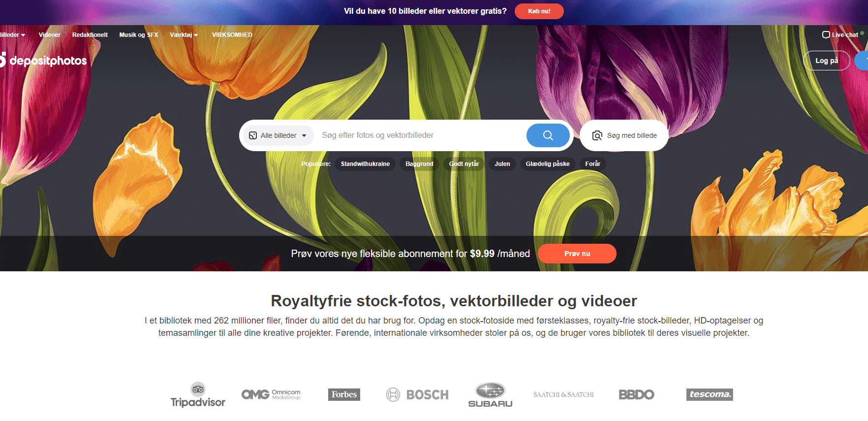Click the Tripadvisor logo
The image size is (868, 421).
(x=198, y=394)
